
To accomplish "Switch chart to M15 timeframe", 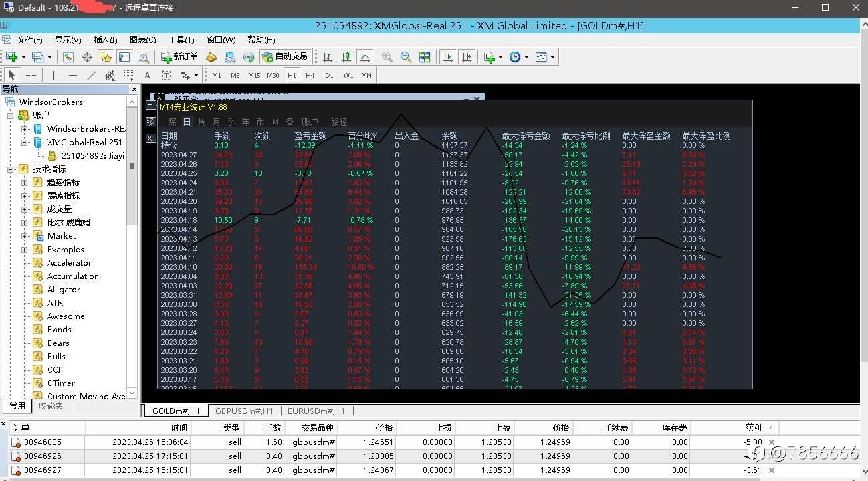I will 254,75.
